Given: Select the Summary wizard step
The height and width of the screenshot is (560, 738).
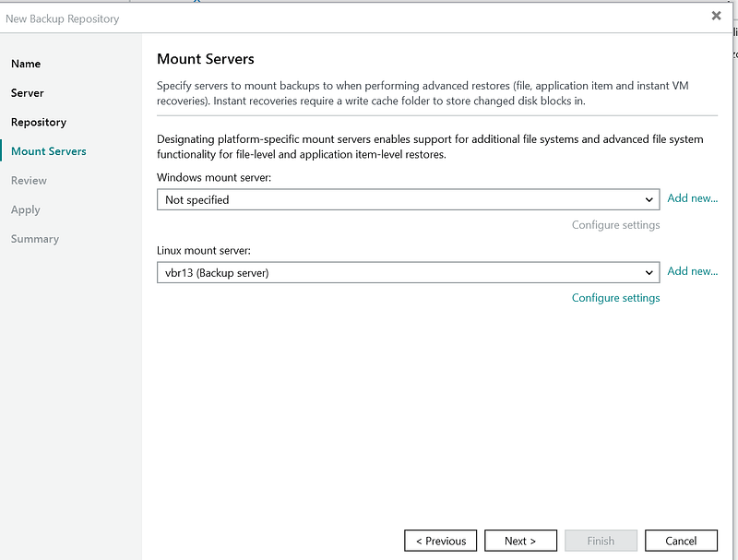Looking at the screenshot, I should [35, 239].
